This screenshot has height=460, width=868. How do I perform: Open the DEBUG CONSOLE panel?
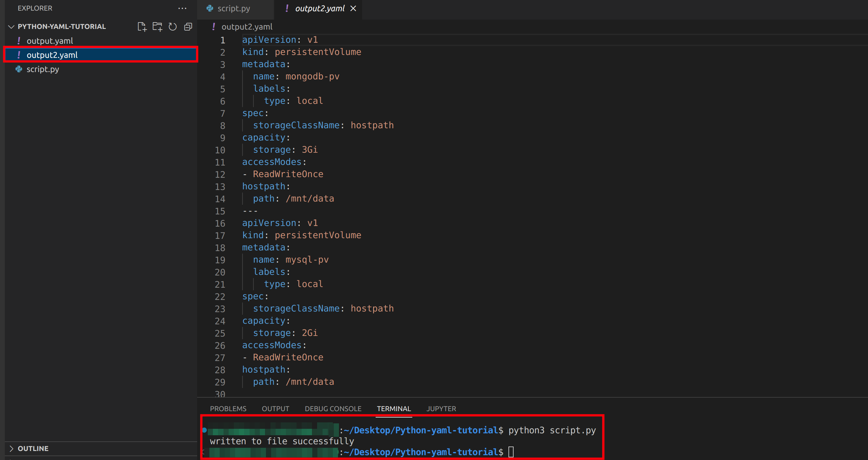pyautogui.click(x=333, y=409)
